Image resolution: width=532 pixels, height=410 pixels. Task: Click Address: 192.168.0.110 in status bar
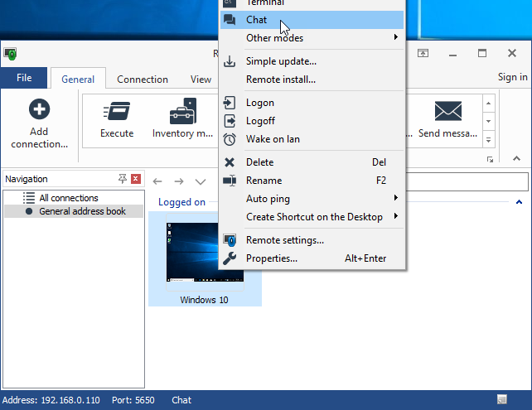[51, 400]
